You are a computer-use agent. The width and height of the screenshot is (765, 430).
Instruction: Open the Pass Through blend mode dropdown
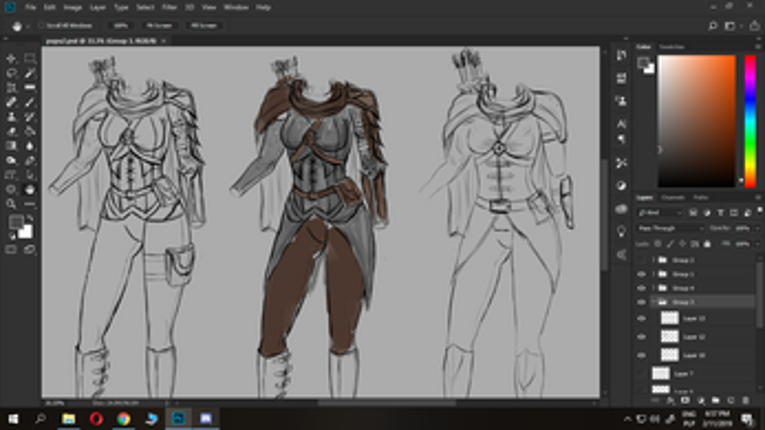click(x=670, y=228)
